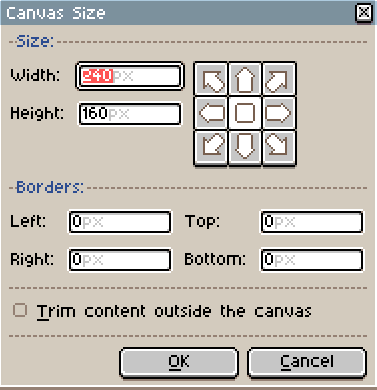Click the Width input field
The width and height of the screenshot is (377, 390).
pyautogui.click(x=130, y=76)
